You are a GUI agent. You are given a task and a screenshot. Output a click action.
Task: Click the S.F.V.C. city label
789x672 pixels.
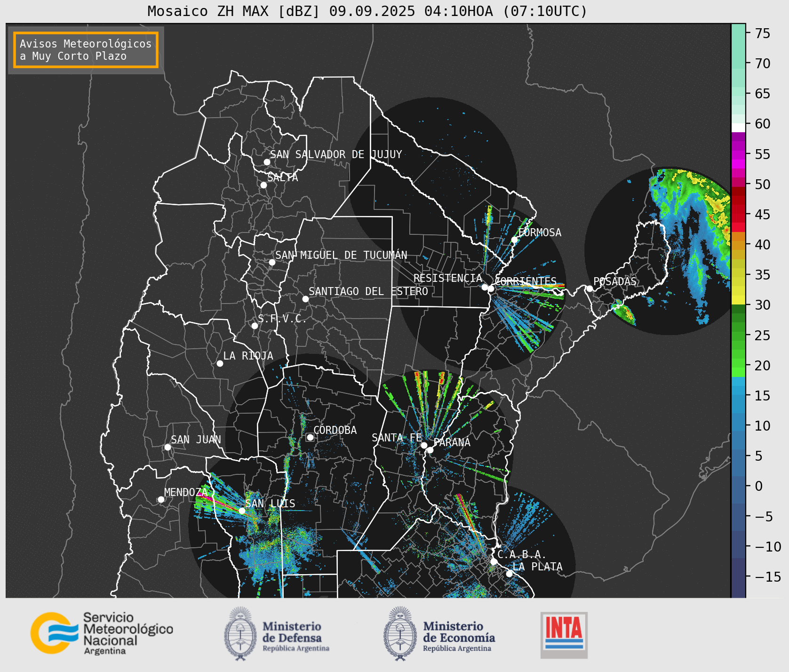coord(282,319)
